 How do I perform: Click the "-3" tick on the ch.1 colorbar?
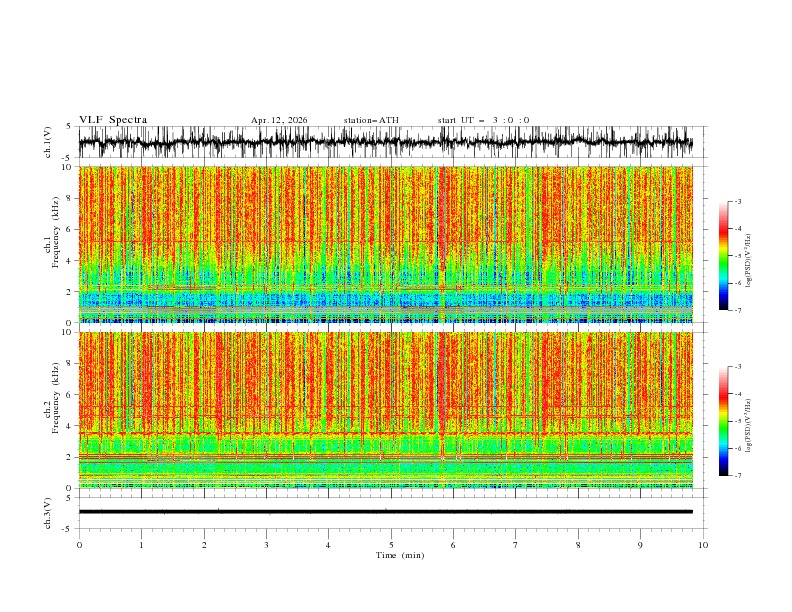tap(738, 201)
